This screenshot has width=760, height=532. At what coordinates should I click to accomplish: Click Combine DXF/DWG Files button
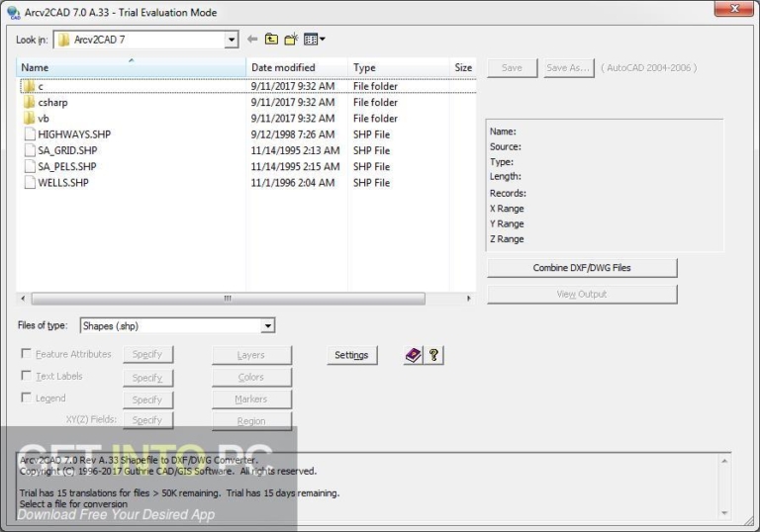pos(582,268)
